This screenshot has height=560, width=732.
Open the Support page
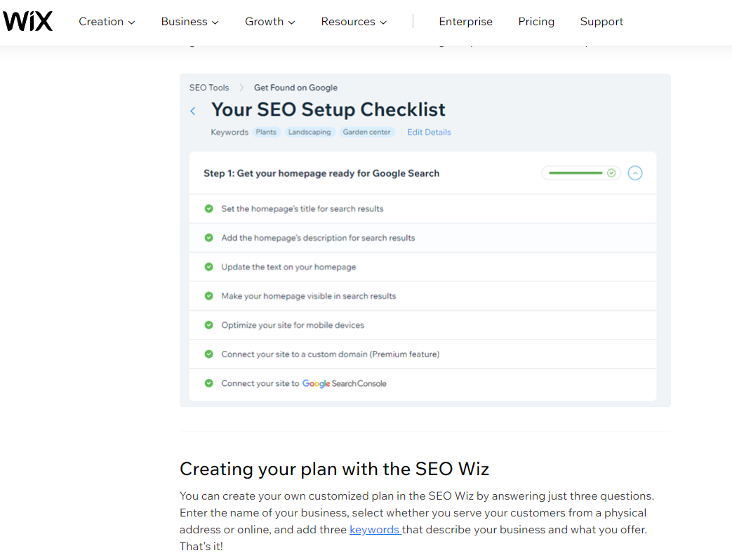pyautogui.click(x=601, y=22)
